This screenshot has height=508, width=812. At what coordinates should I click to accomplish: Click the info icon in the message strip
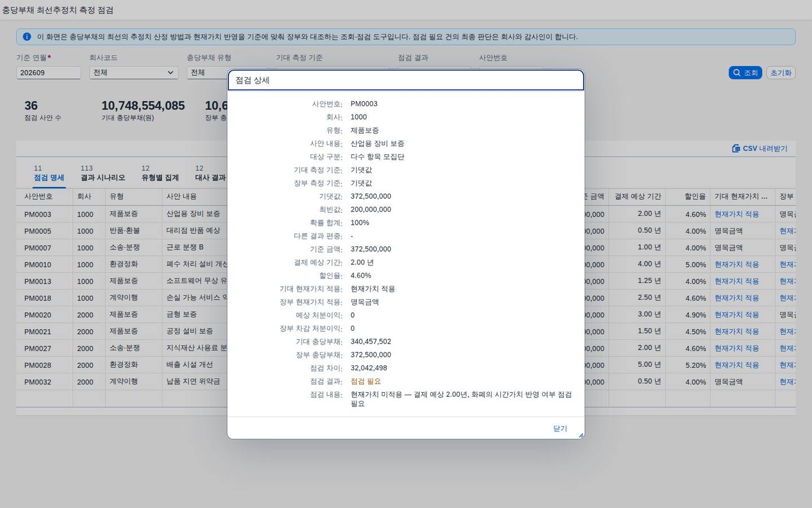[x=27, y=37]
